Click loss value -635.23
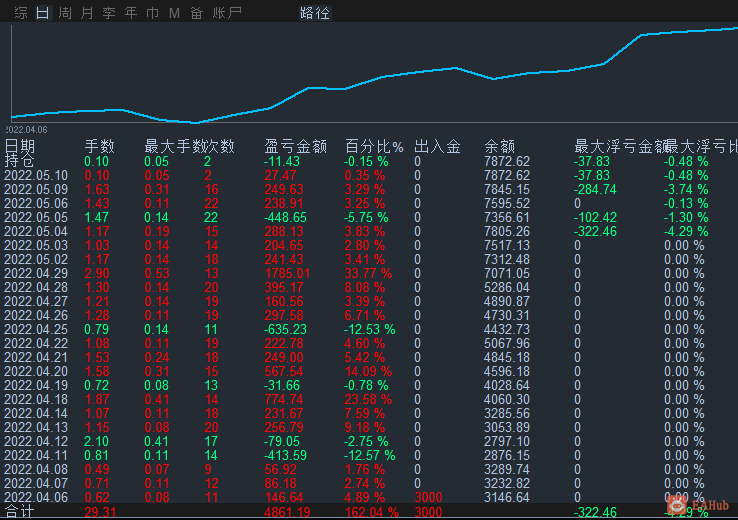 tap(285, 329)
